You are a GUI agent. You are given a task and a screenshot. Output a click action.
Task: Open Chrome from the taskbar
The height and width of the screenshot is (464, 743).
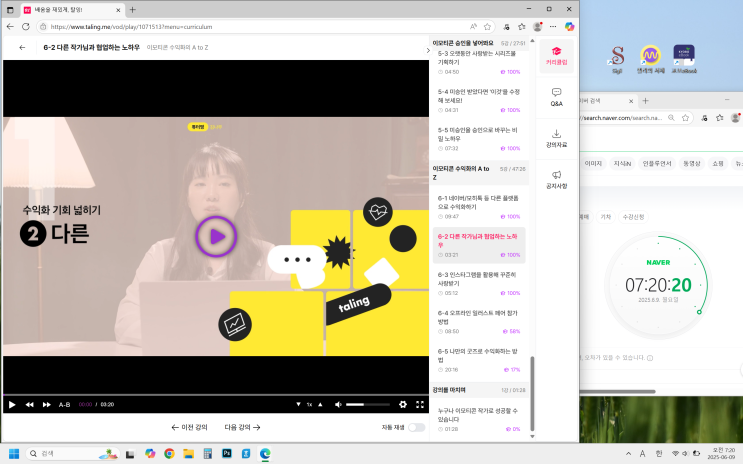pyautogui.click(x=169, y=454)
